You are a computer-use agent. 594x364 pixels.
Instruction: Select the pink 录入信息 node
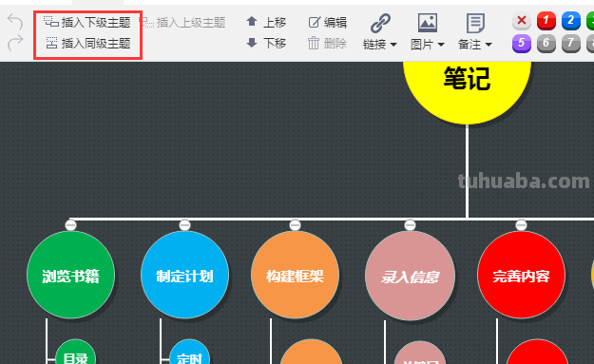tap(410, 276)
